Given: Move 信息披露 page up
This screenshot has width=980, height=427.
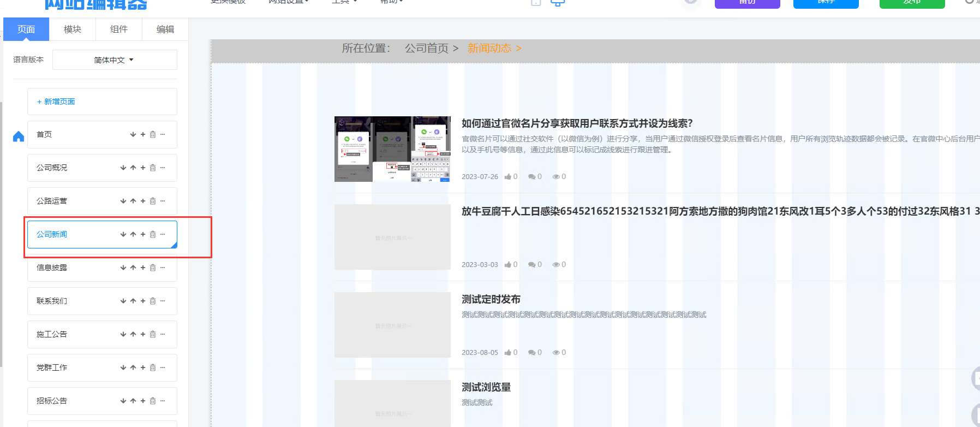Looking at the screenshot, I should point(133,268).
